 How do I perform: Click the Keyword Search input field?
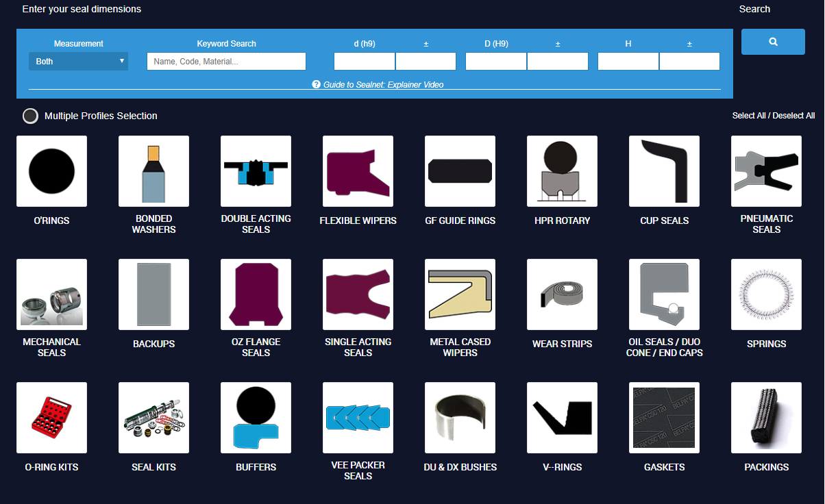[x=226, y=61]
